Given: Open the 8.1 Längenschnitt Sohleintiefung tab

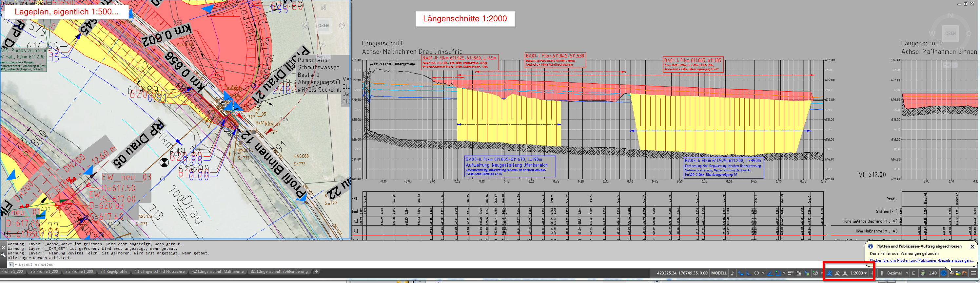Looking at the screenshot, I should click(279, 272).
